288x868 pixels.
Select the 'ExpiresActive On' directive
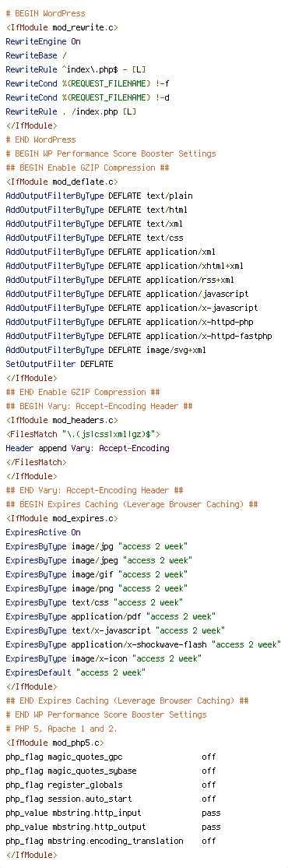43,532
